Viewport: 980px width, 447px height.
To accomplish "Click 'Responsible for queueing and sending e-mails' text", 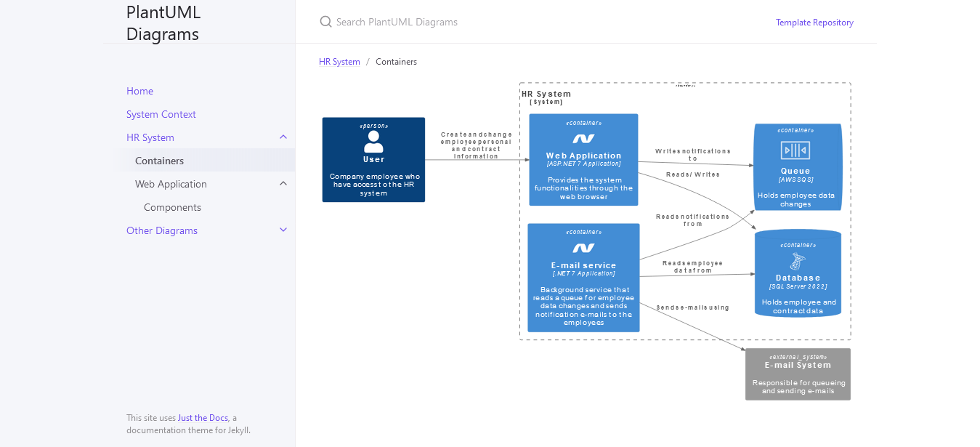I will 798,387.
